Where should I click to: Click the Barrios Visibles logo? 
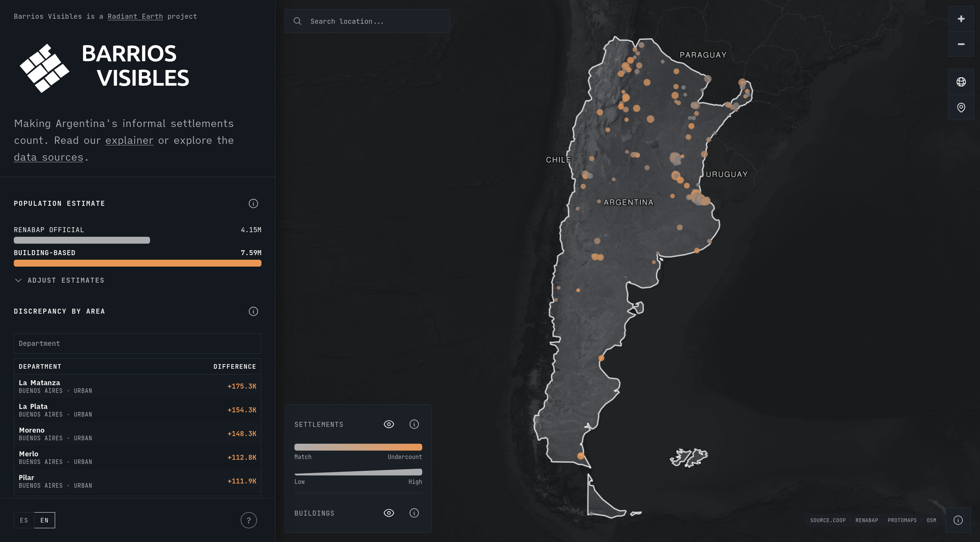click(105, 68)
